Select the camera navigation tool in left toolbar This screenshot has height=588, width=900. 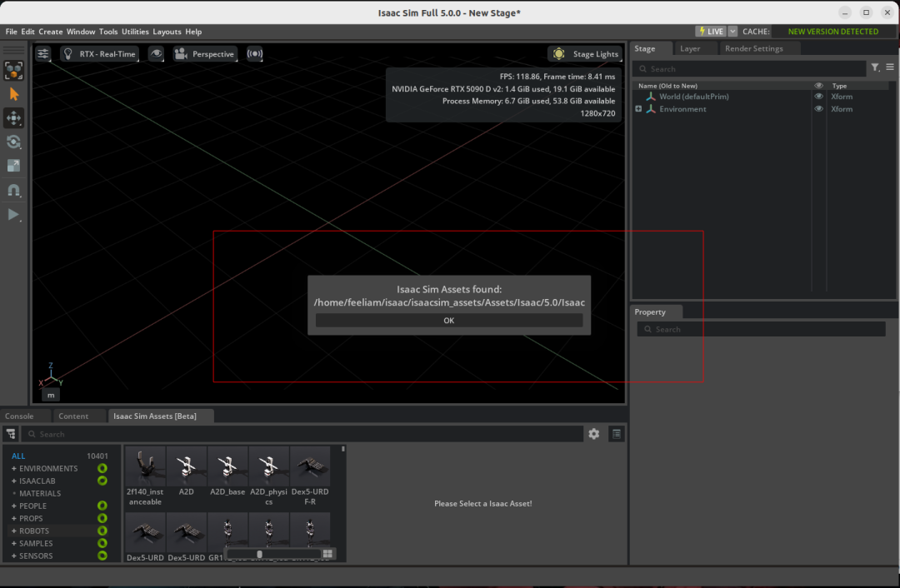click(x=13, y=71)
